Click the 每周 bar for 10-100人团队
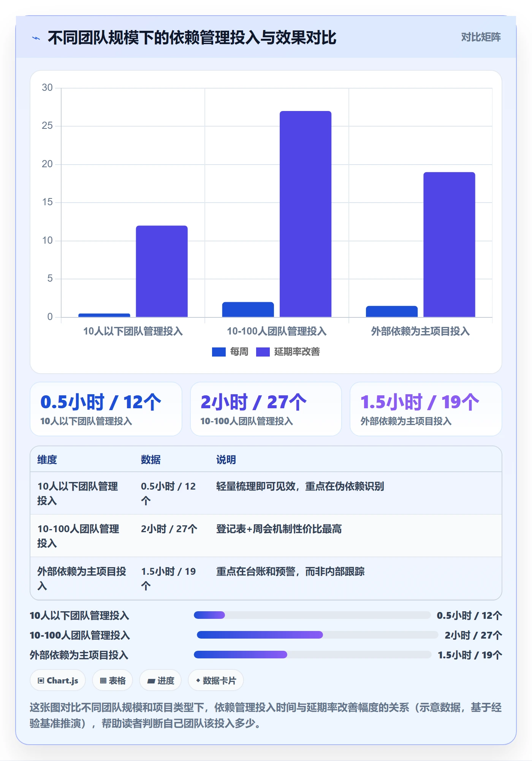The width and height of the screenshot is (532, 761). [x=248, y=309]
